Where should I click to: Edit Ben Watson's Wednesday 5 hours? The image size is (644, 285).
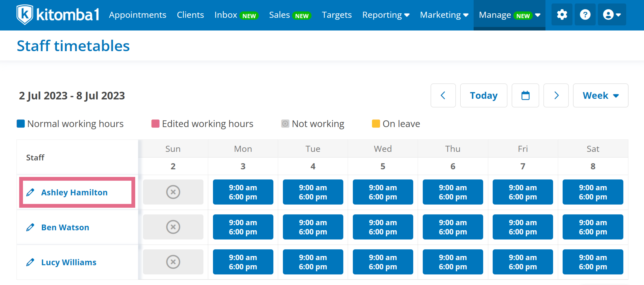[x=383, y=227]
